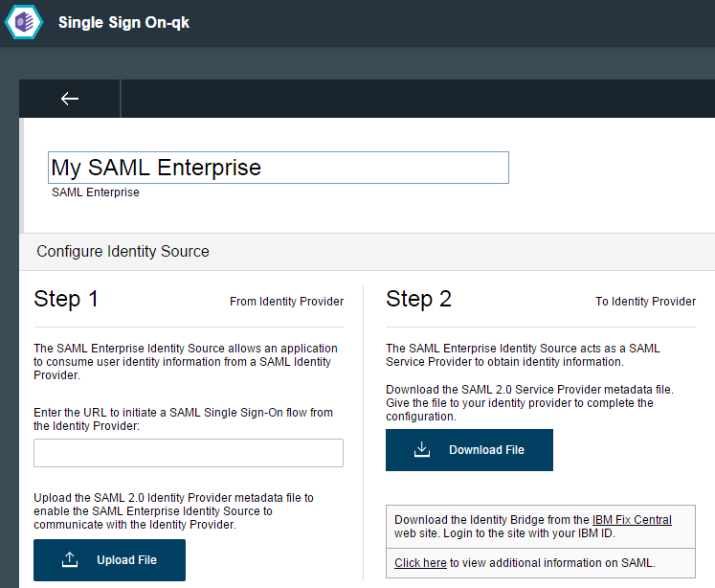Click the Step 2 metadata download description
The image size is (715, 588).
[x=529, y=403]
